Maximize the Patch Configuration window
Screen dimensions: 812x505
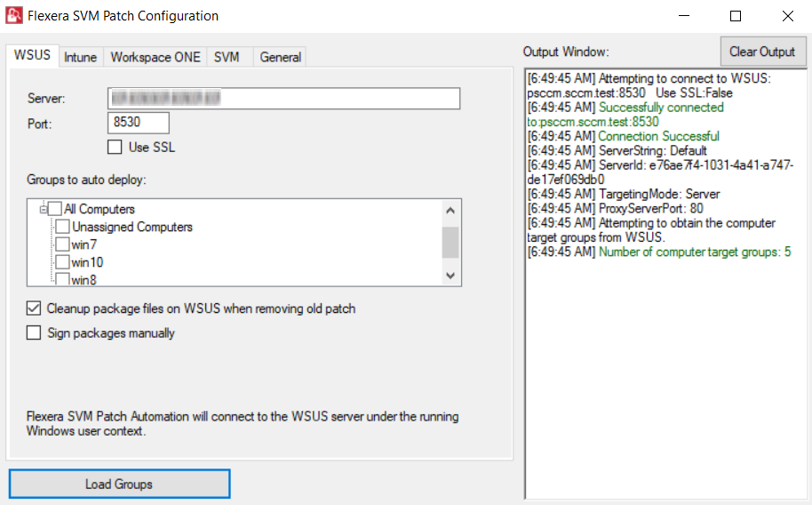coord(736,16)
